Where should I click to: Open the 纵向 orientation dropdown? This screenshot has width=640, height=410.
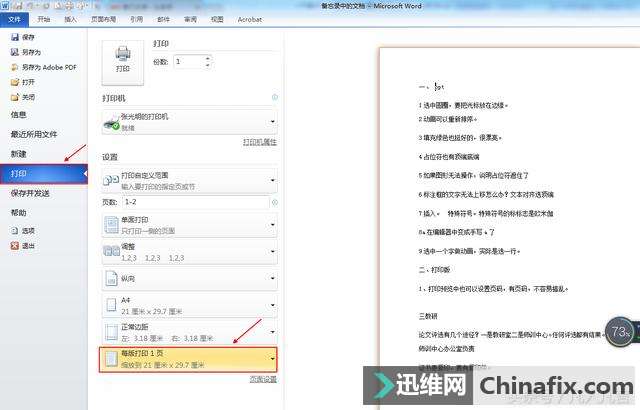[x=189, y=279]
